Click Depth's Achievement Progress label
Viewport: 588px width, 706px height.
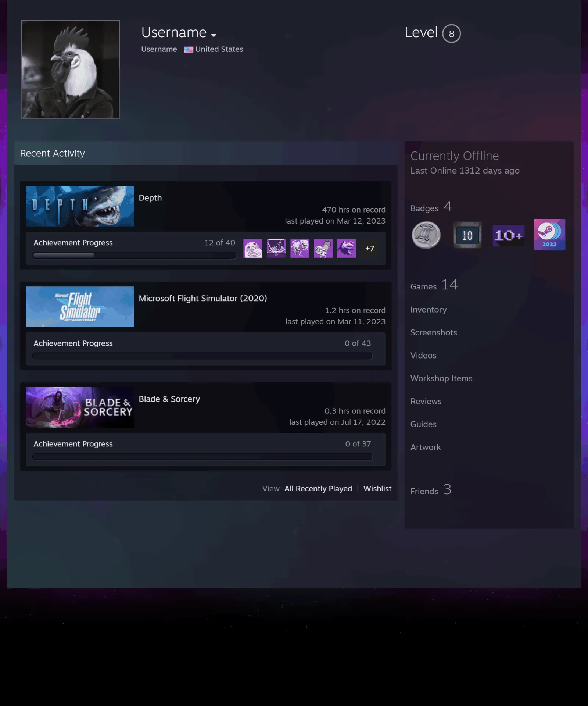point(73,243)
